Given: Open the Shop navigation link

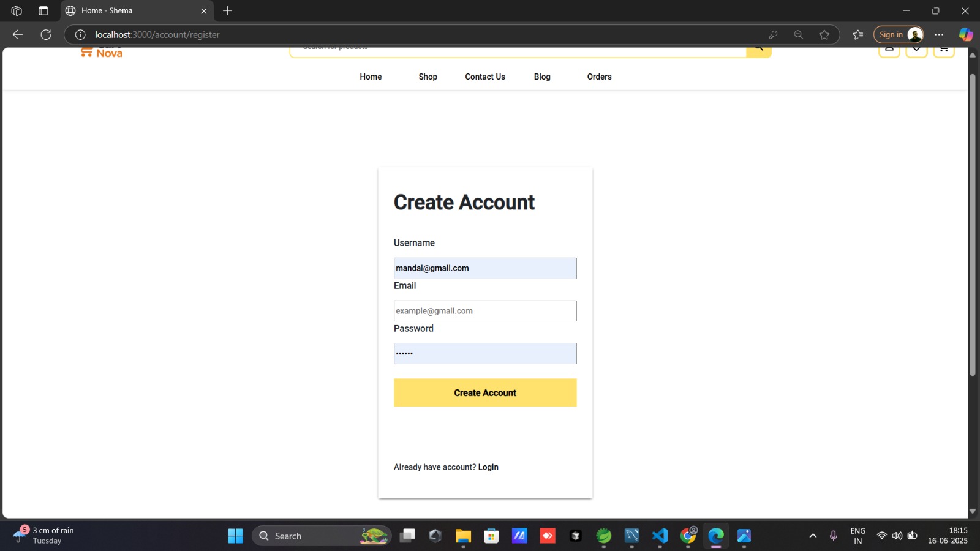Looking at the screenshot, I should (428, 77).
